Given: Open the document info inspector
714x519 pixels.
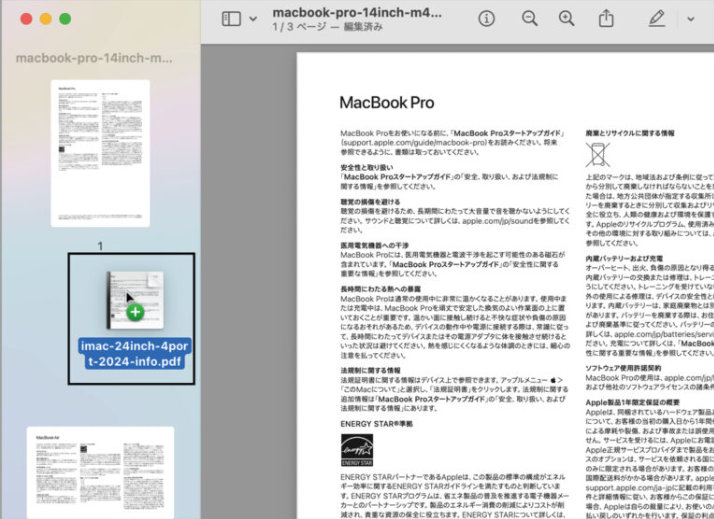Looking at the screenshot, I should pos(486,19).
